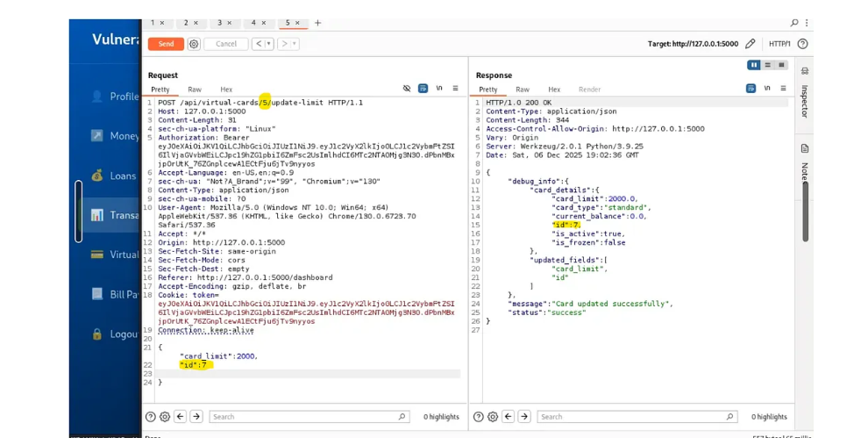
Task: Open Repeater help question mark icon
Action: pyautogui.click(x=802, y=44)
